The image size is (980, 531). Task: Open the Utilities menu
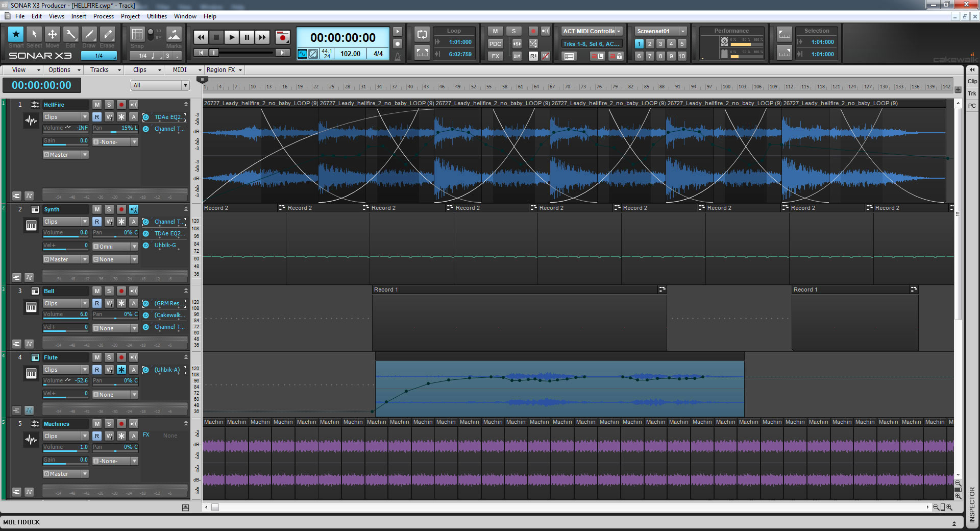click(156, 16)
